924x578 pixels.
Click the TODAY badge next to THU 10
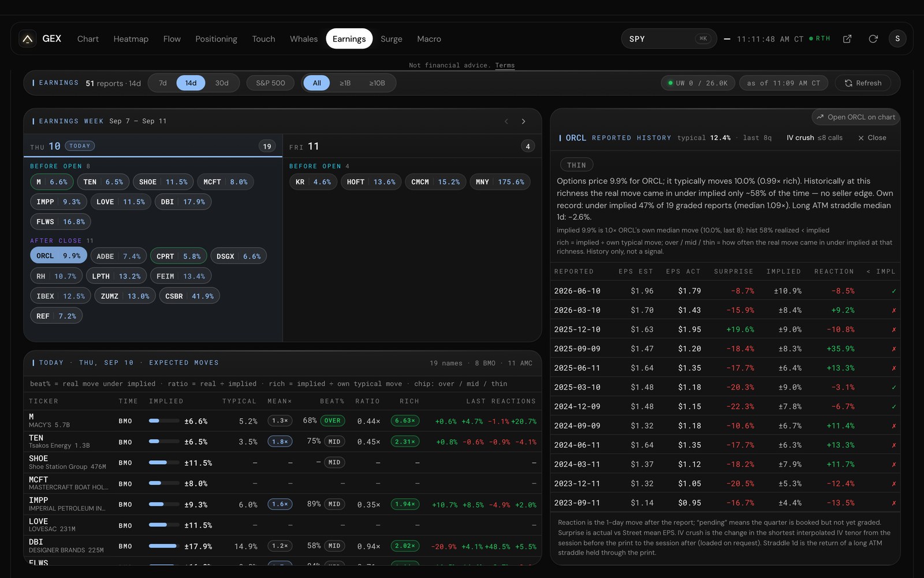coord(80,146)
